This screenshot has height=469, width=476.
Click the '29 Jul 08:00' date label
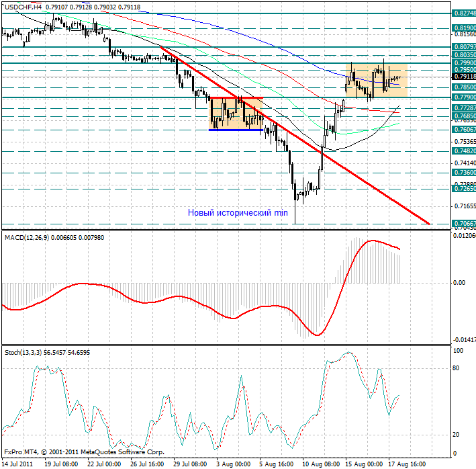tap(190, 464)
